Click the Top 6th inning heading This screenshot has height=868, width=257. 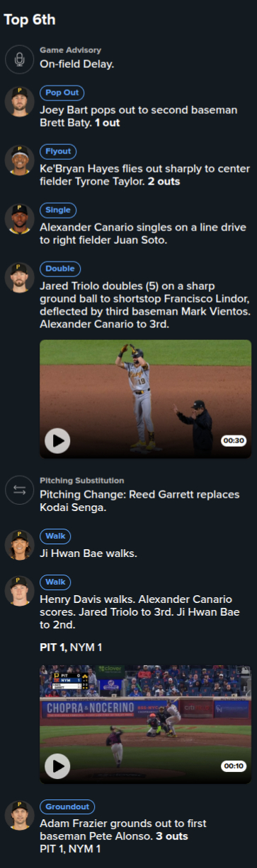pos(30,19)
